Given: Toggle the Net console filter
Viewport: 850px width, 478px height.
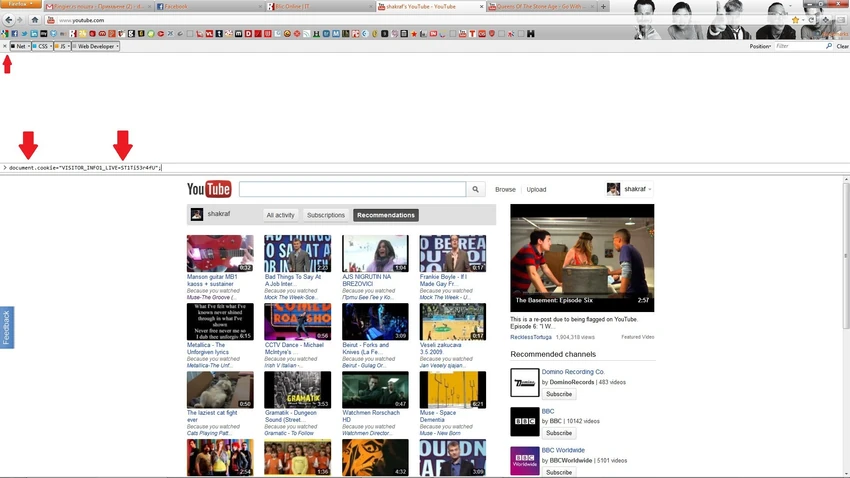Looking at the screenshot, I should [20, 47].
